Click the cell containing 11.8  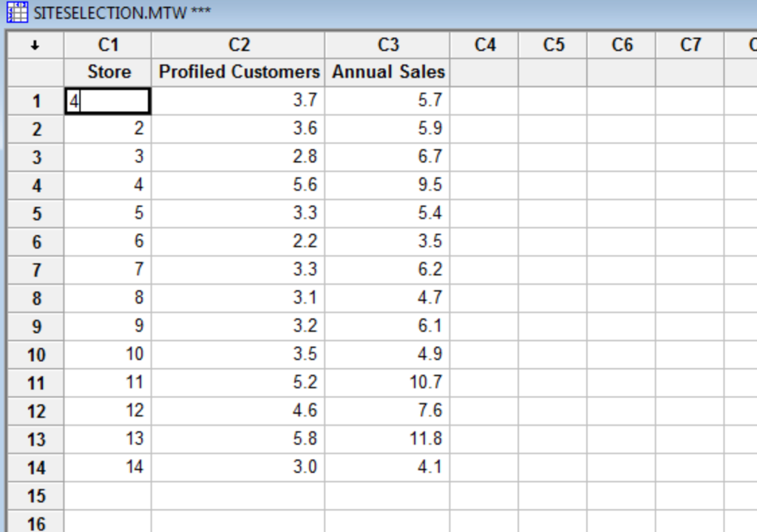(387, 438)
